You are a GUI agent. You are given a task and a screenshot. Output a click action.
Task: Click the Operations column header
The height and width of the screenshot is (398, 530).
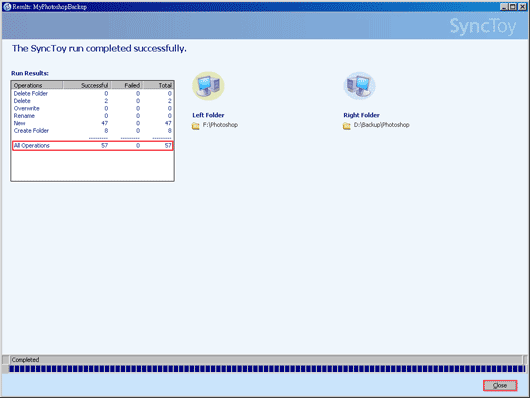(37, 85)
